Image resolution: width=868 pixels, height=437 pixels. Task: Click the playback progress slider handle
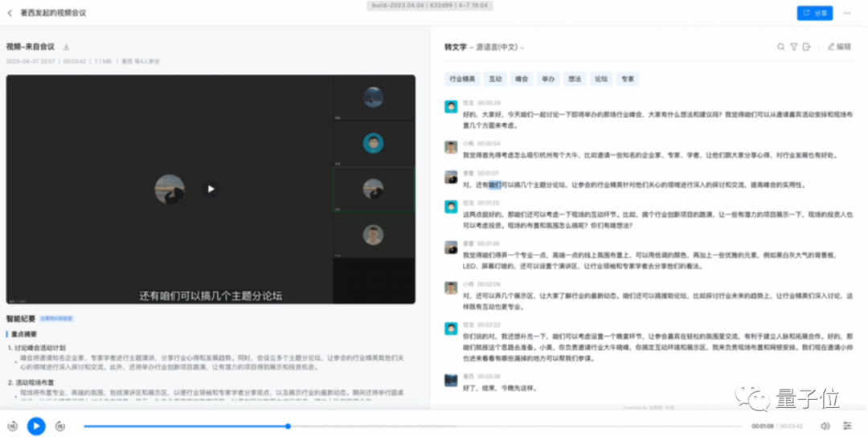(x=288, y=426)
